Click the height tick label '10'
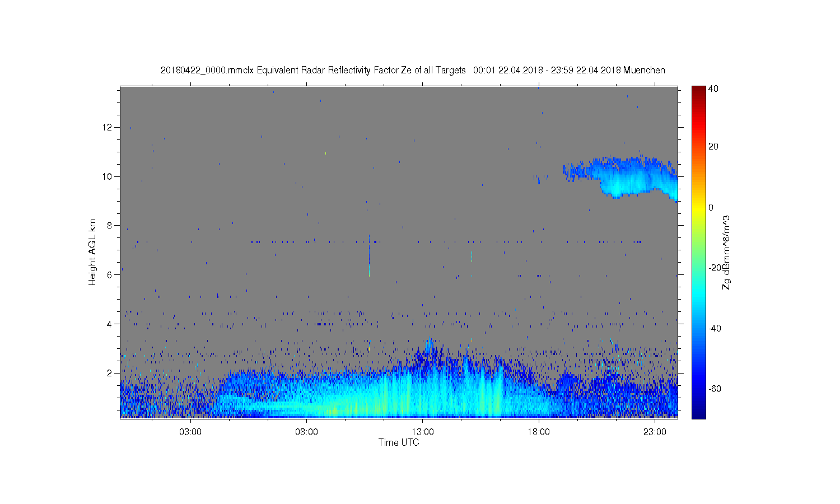 tap(108, 176)
